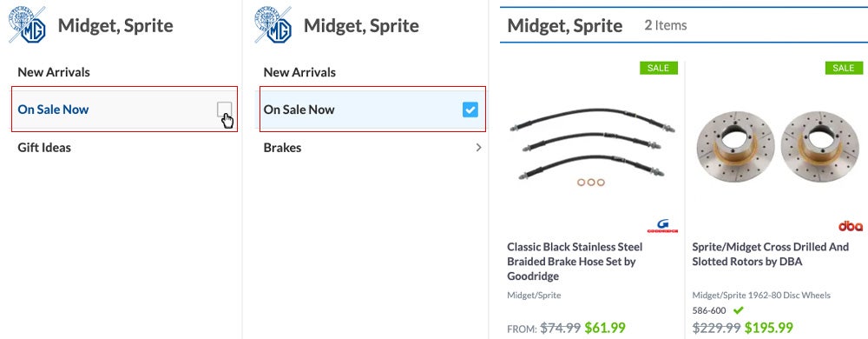Open Gift Ideas
Image resolution: width=868 pixels, height=339 pixels.
[44, 148]
